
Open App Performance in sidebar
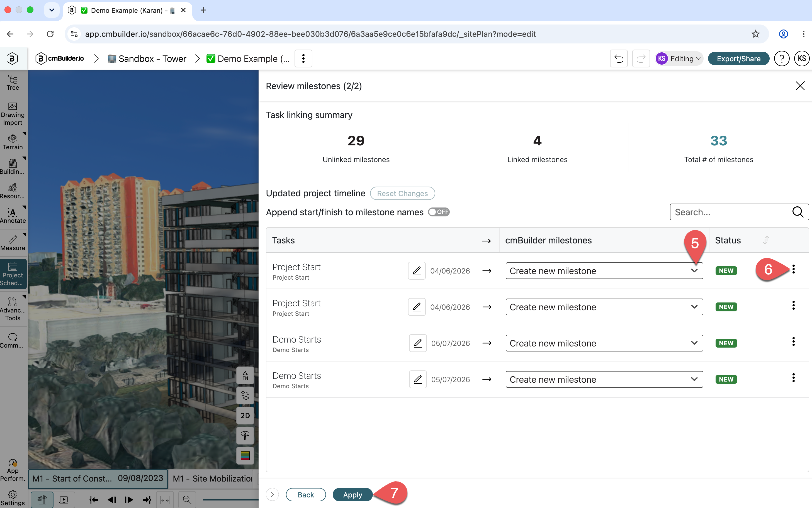13,470
